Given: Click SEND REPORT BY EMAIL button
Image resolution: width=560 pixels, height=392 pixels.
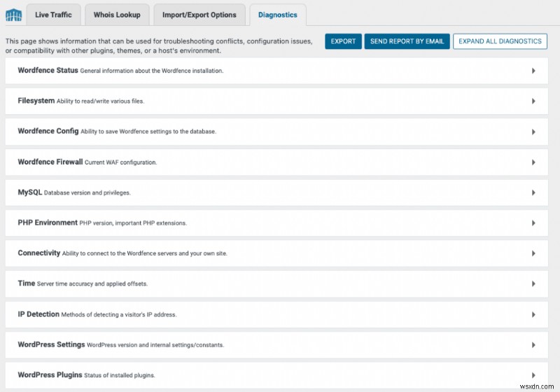Looking at the screenshot, I should (x=407, y=41).
